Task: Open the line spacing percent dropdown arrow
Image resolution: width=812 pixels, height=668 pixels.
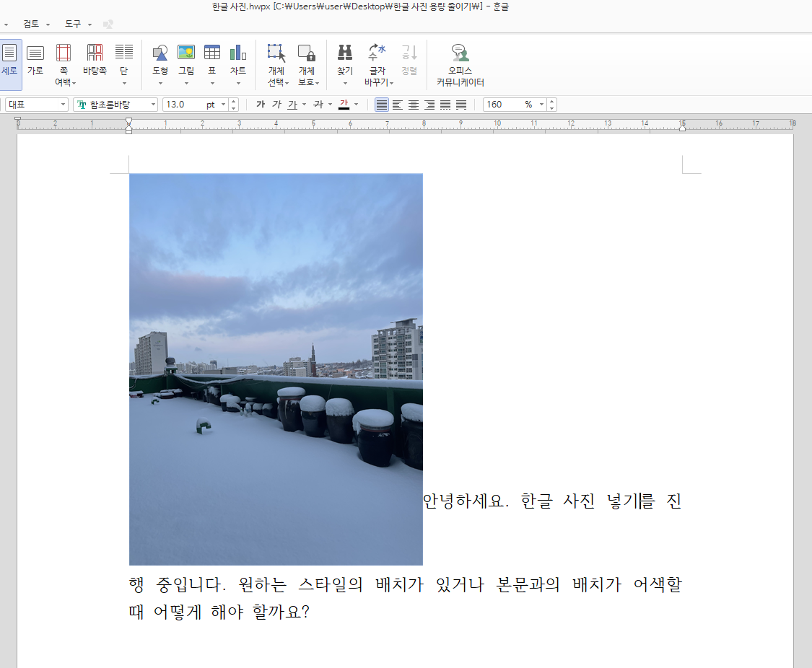Action: click(x=541, y=105)
